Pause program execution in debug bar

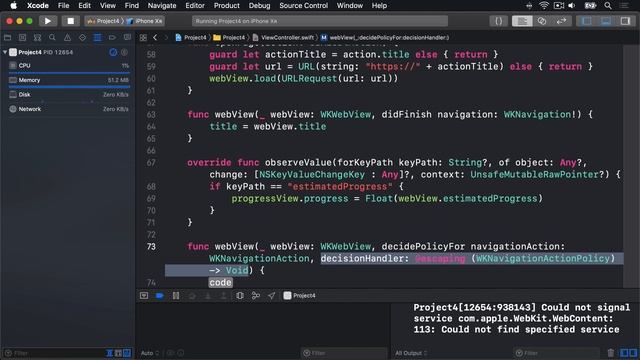[x=176, y=296]
